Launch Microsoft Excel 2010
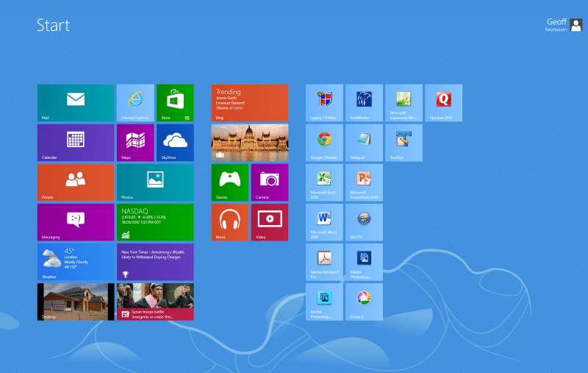The height and width of the screenshot is (373, 588). pyautogui.click(x=324, y=182)
